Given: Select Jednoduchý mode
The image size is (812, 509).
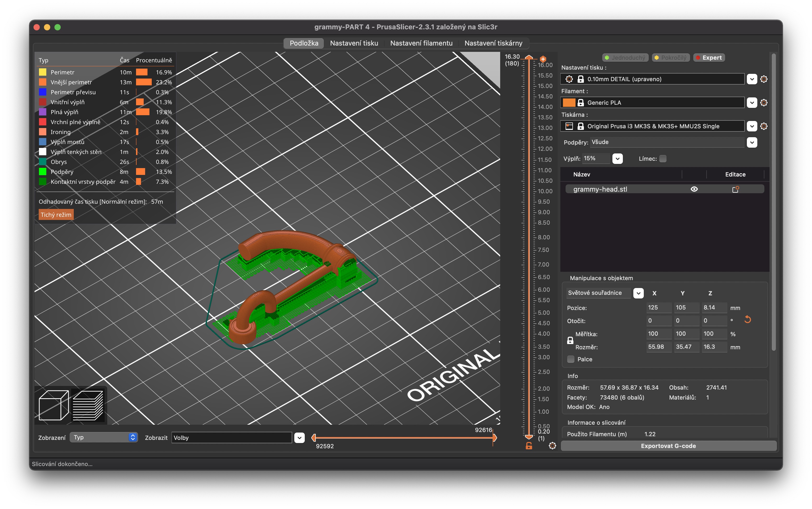Looking at the screenshot, I should 625,58.
